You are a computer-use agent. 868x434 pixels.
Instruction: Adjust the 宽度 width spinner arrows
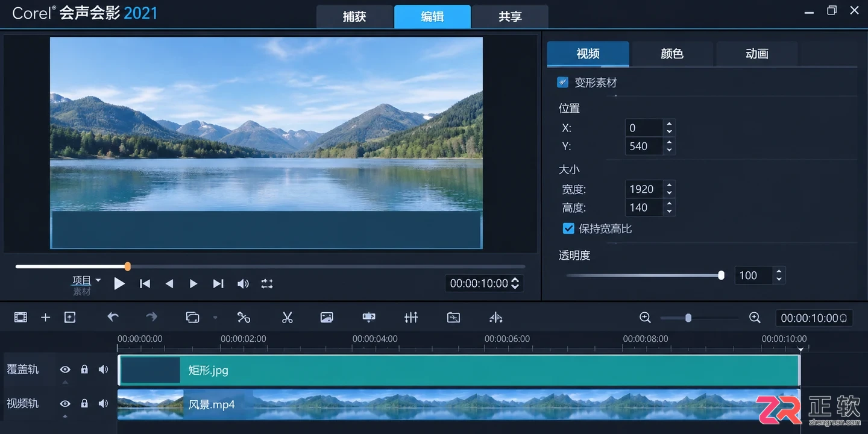coord(669,189)
